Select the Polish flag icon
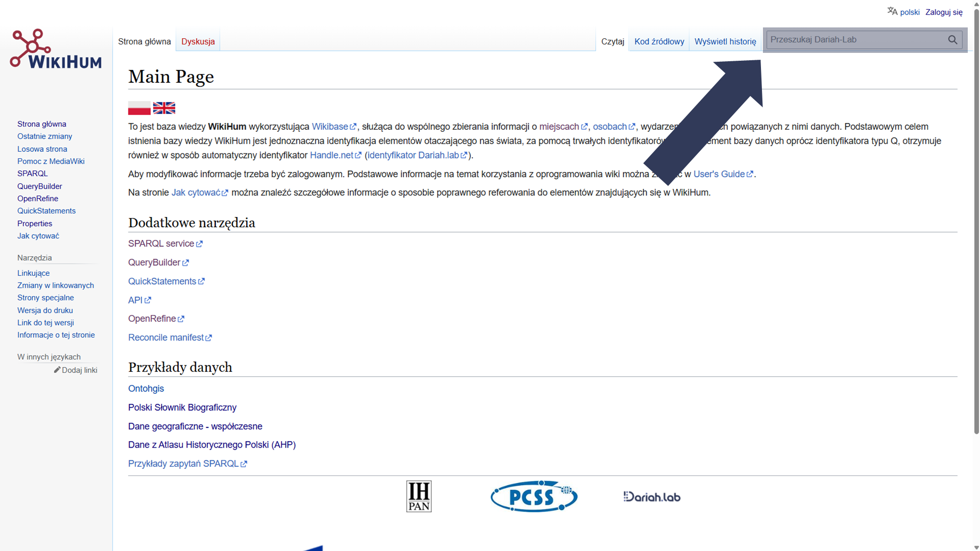The height and width of the screenshot is (551, 980). click(x=139, y=108)
